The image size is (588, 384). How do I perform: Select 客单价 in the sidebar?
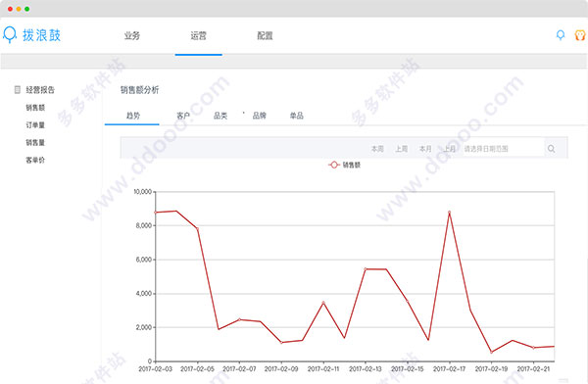(x=35, y=160)
